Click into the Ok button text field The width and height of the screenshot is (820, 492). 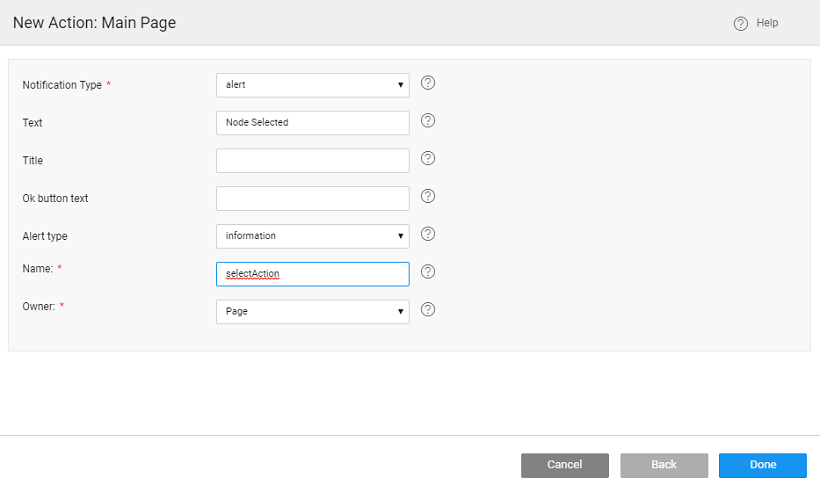[x=312, y=198]
